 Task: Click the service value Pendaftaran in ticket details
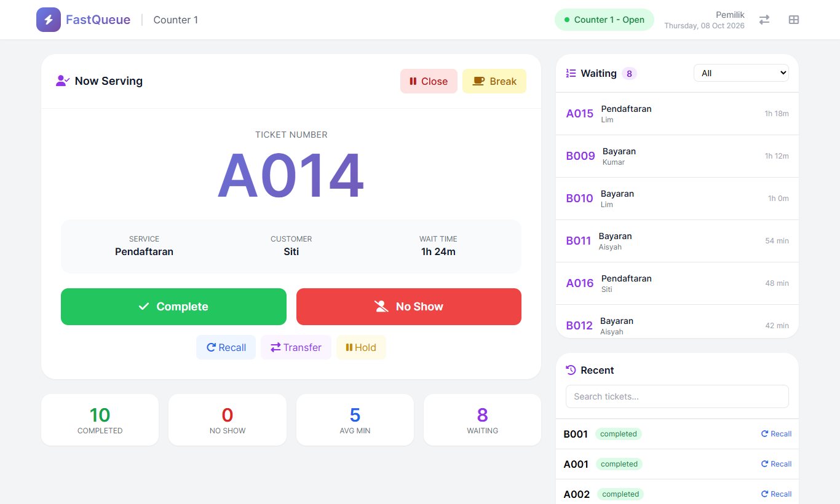point(144,251)
